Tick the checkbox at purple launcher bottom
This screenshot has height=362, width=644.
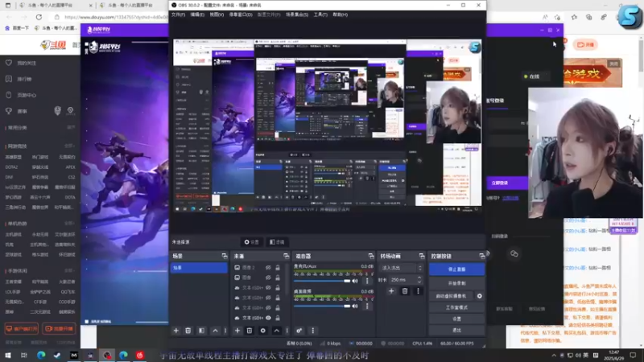87,321
